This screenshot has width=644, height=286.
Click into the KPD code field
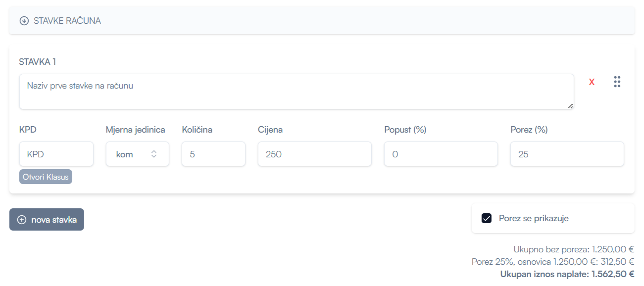click(x=56, y=154)
